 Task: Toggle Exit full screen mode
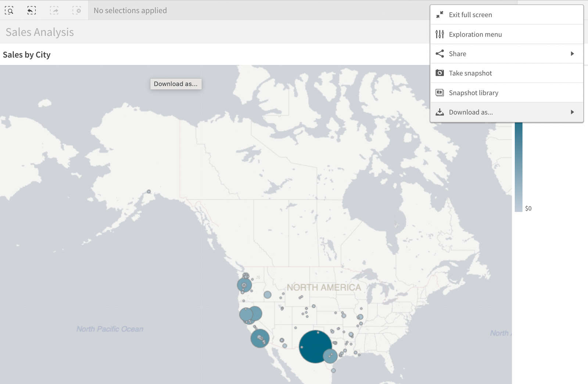click(470, 15)
